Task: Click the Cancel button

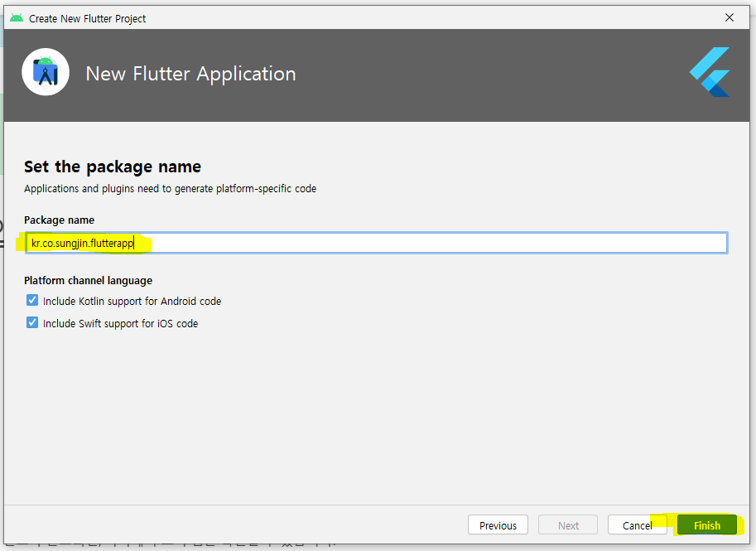Action: (x=637, y=525)
